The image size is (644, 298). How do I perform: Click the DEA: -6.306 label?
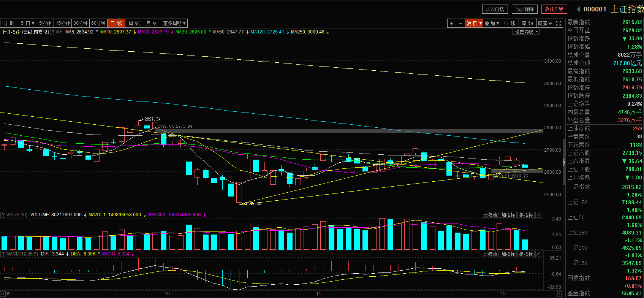point(83,254)
